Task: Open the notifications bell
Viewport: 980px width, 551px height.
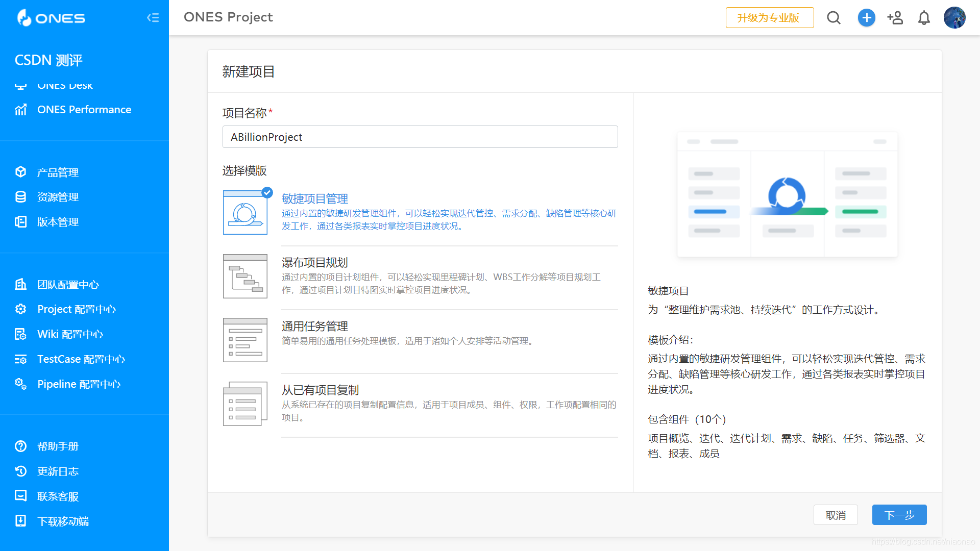Action: pyautogui.click(x=924, y=18)
